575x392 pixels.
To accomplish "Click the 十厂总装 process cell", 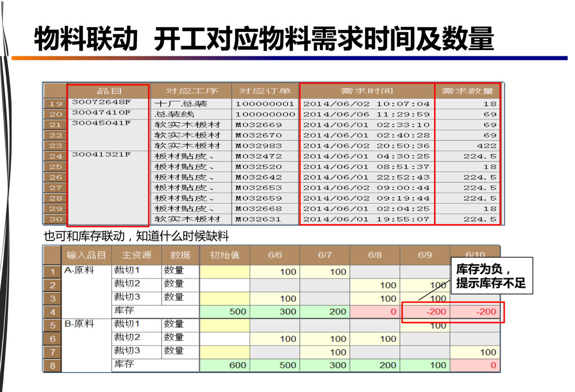I will [191, 104].
